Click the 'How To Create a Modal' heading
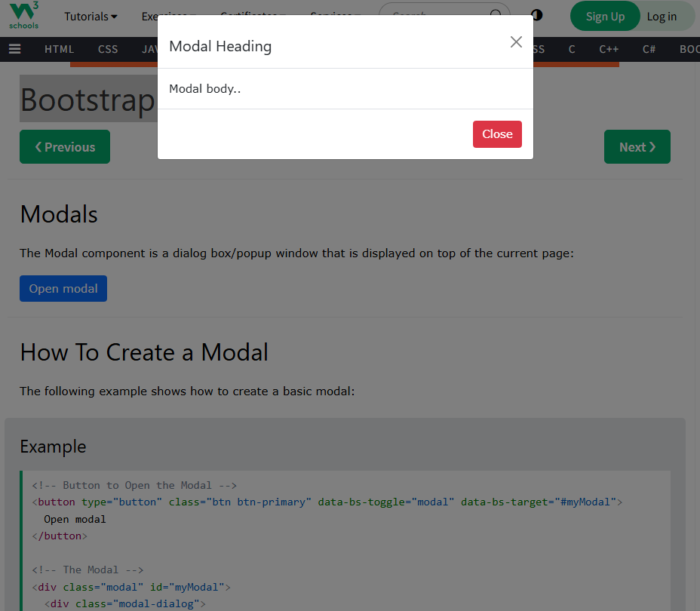Screen dimensions: 700x611 coord(144,352)
